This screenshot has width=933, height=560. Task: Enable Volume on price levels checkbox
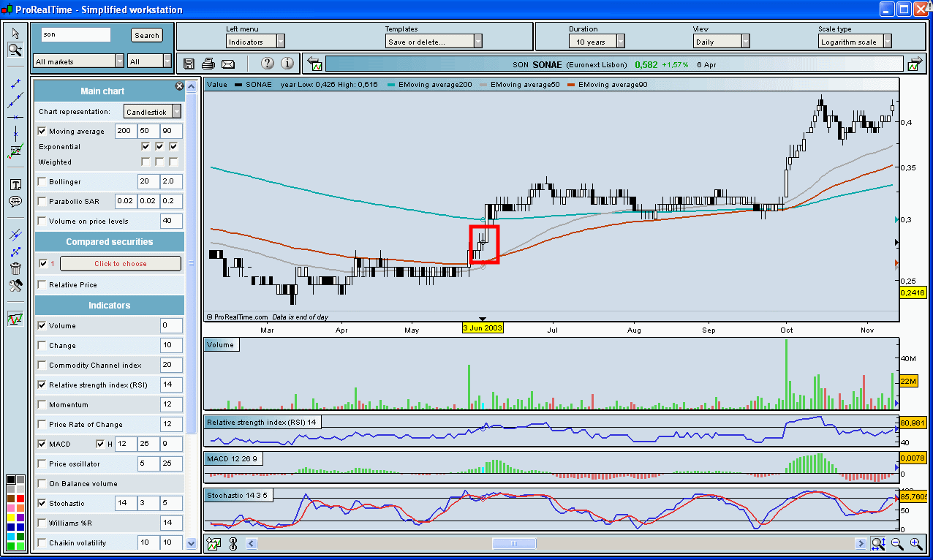(x=42, y=221)
